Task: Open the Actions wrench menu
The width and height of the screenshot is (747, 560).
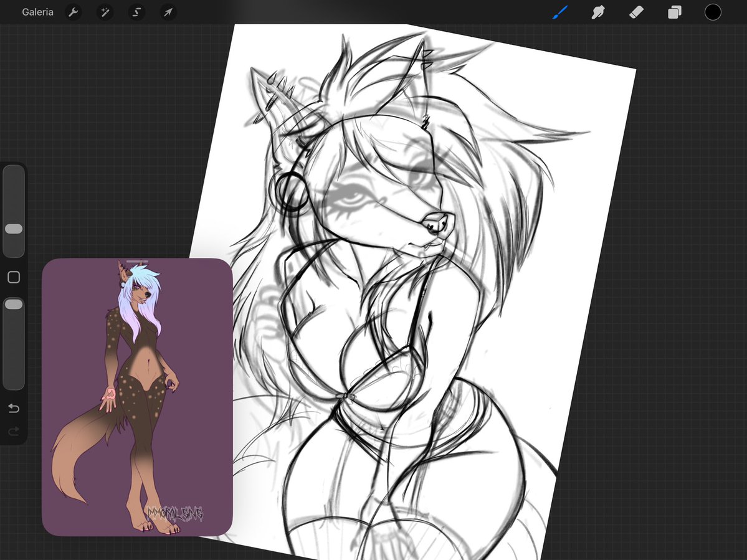Action: click(73, 12)
